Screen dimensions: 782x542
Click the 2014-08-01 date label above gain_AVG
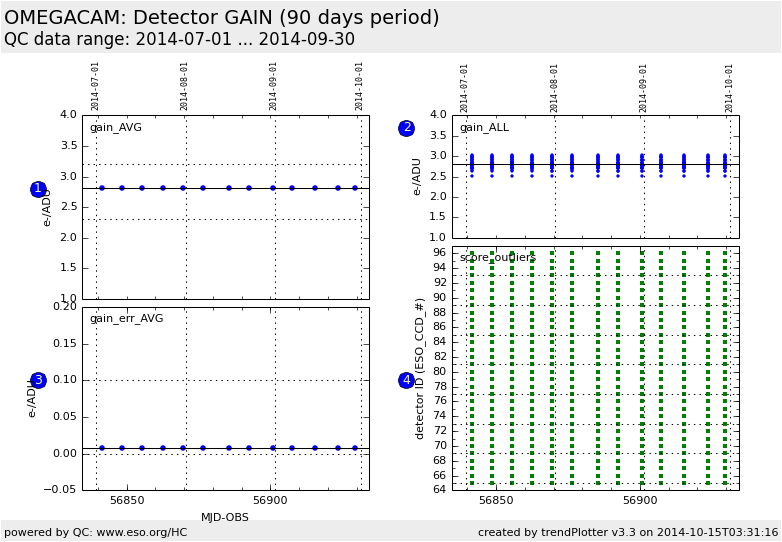(x=185, y=86)
